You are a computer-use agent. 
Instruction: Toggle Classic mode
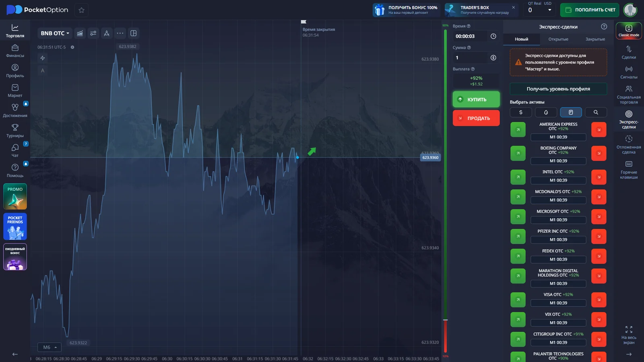pyautogui.click(x=629, y=31)
